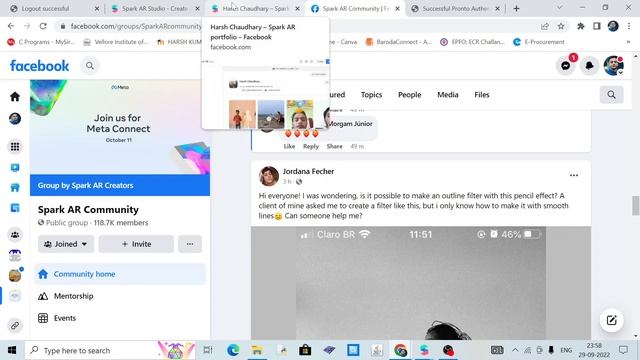Viewport: 640px width, 360px height.
Task: Click the Invite button
Action: point(136,244)
